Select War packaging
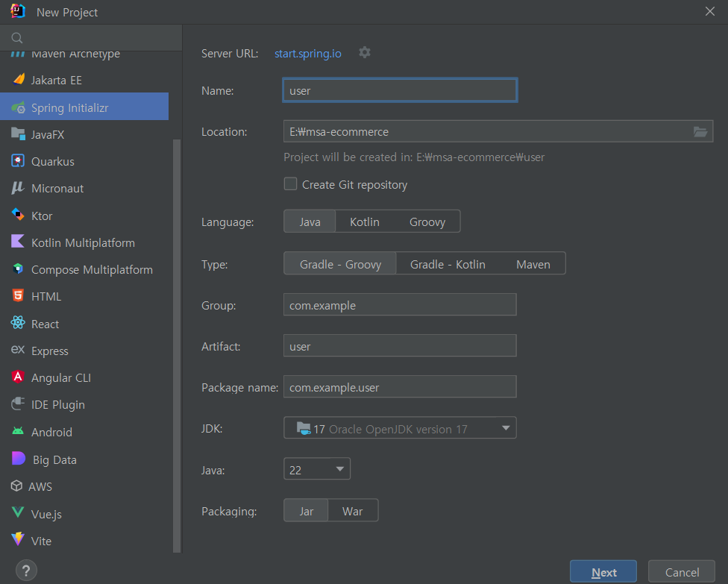 click(352, 511)
